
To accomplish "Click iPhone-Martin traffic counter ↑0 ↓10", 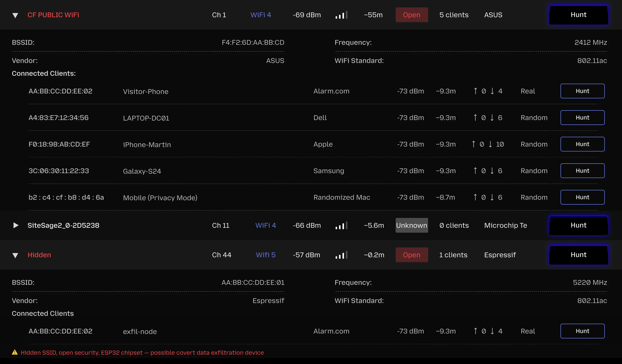I will (488, 144).
